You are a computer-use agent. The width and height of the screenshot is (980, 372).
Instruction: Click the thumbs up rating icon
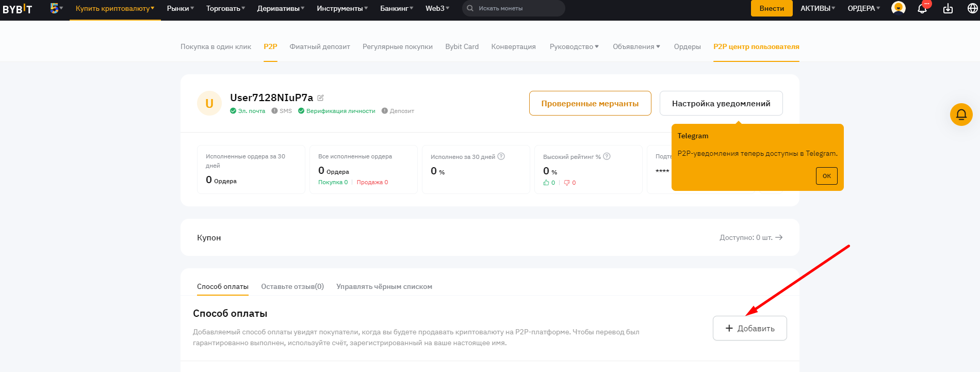(546, 183)
